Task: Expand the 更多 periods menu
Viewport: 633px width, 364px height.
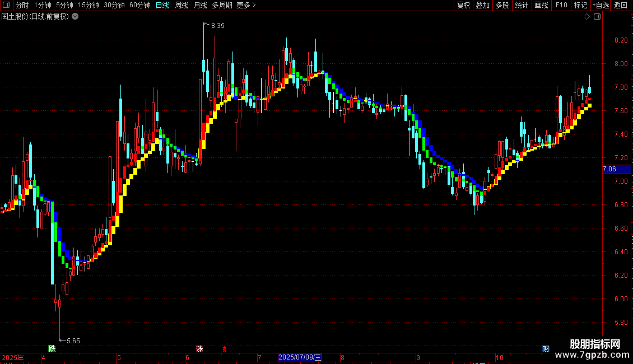Action: coord(246,5)
